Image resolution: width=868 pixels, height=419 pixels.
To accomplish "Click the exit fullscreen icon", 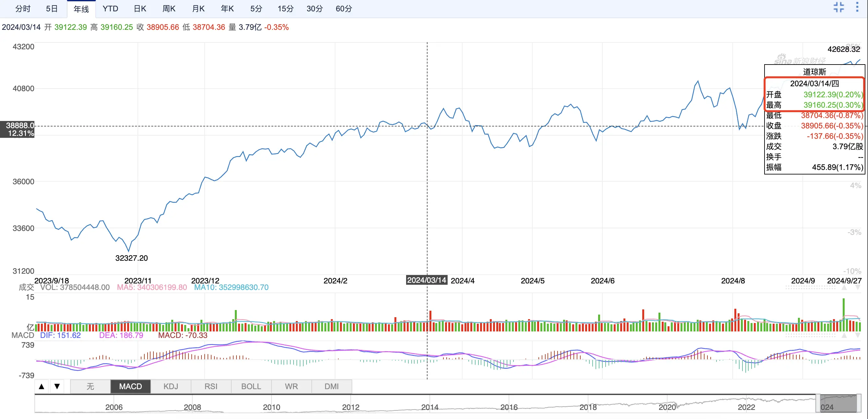I will coord(839,7).
